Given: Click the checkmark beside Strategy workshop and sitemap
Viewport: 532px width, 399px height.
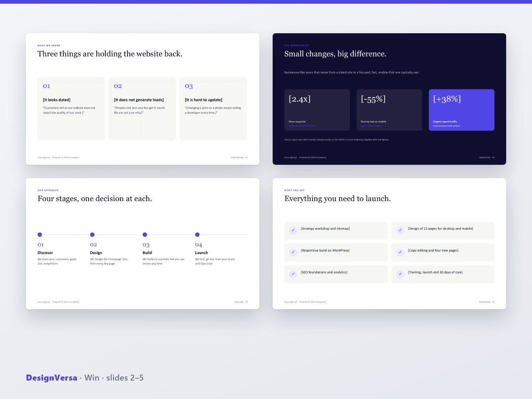Looking at the screenshot, I should click(x=293, y=231).
